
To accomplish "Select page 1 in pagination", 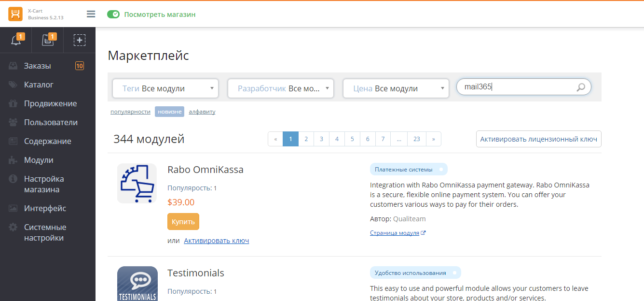I will tap(290, 139).
